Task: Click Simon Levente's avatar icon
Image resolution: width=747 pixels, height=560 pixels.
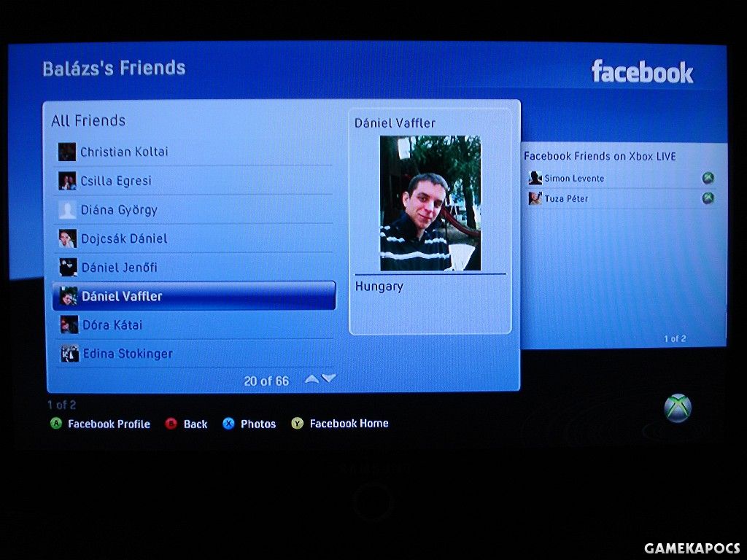Action: (x=535, y=178)
